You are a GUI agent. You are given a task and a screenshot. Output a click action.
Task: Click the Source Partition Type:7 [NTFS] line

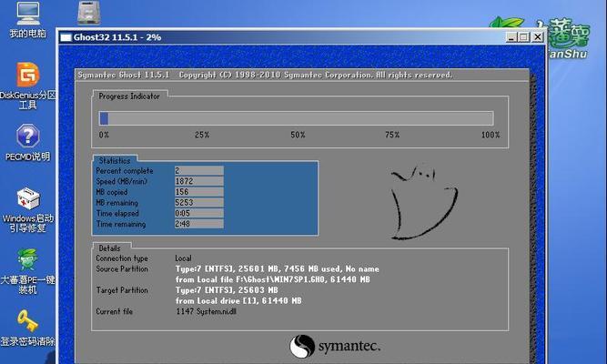click(x=278, y=268)
